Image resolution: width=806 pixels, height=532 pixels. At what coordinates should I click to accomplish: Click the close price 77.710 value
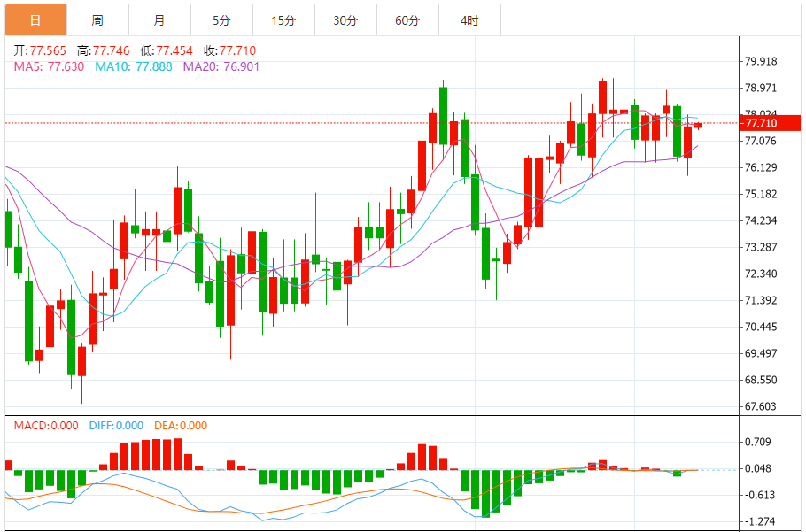coord(237,50)
